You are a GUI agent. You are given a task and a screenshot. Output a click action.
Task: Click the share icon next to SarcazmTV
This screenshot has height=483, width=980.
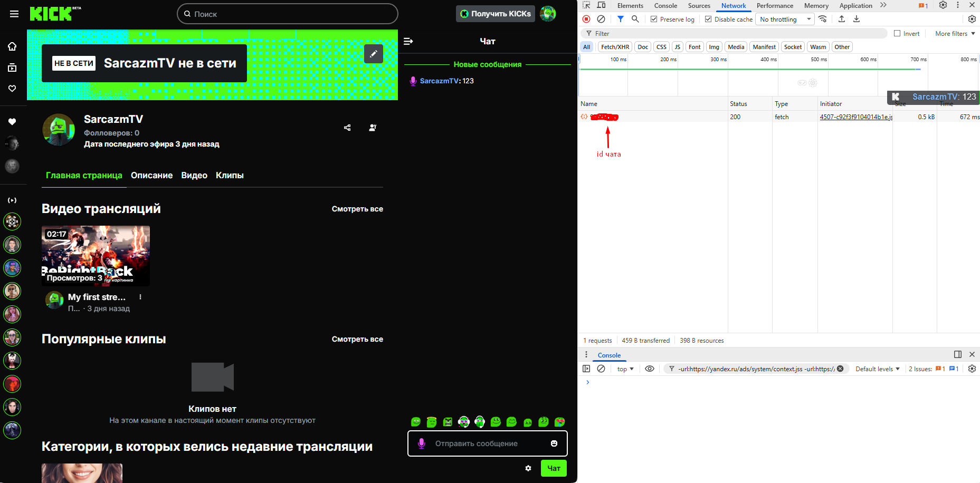tap(347, 128)
